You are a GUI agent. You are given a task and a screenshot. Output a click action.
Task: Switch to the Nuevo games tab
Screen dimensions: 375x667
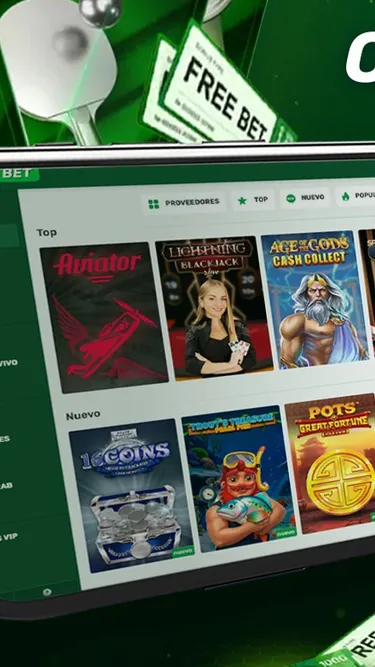(x=305, y=198)
